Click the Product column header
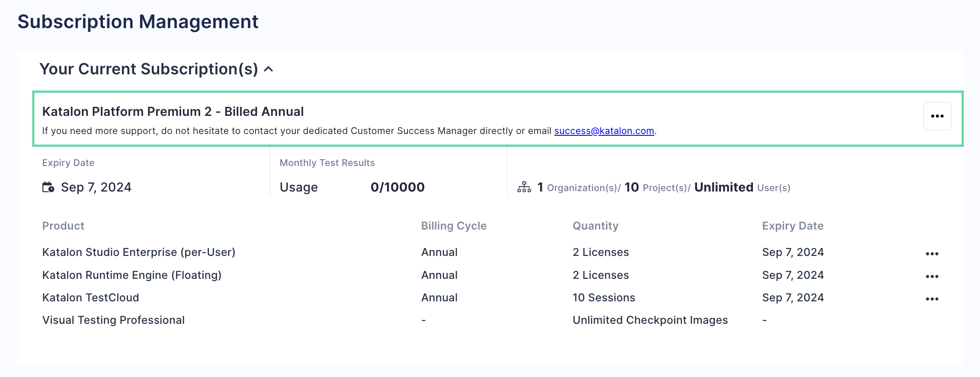 (63, 226)
